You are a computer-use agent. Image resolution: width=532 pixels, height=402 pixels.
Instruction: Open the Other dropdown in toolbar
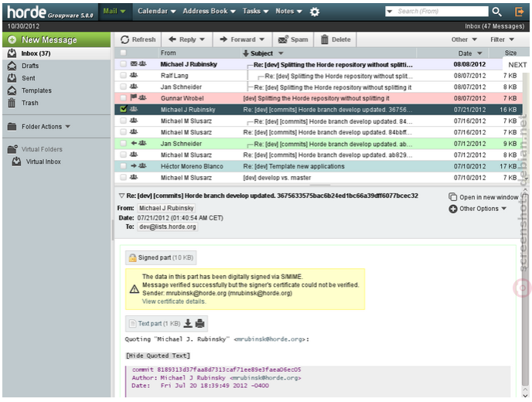[x=464, y=39]
